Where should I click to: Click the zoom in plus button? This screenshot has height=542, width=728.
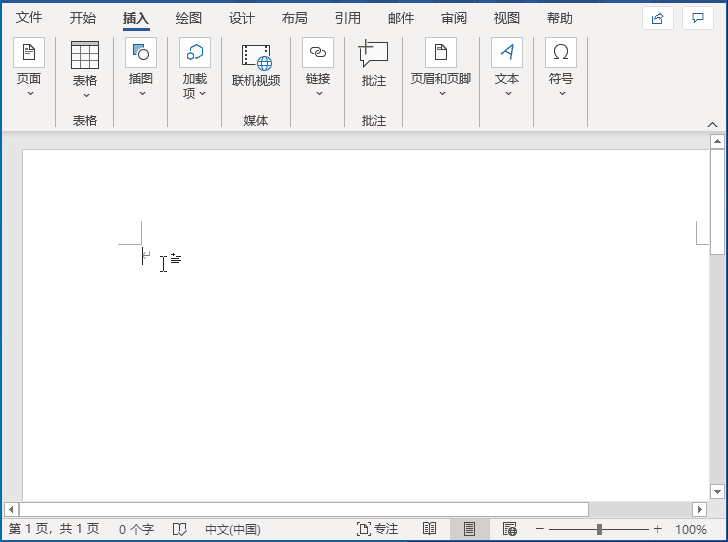pos(657,529)
